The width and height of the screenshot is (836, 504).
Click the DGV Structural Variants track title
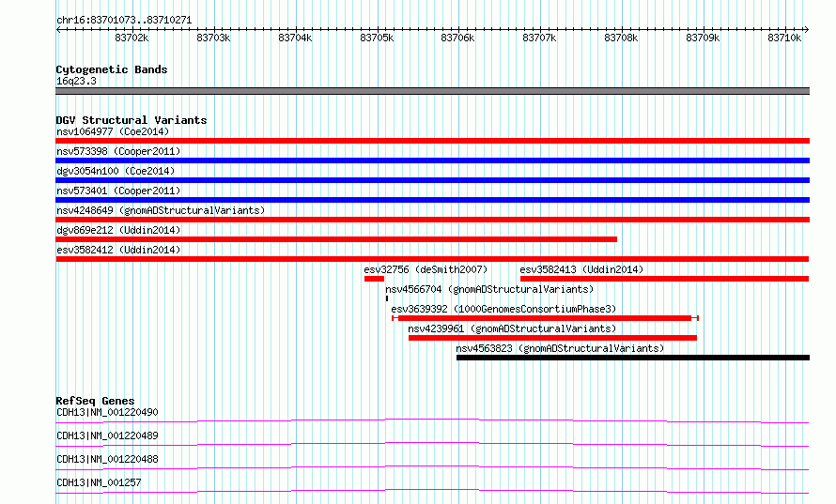point(132,120)
